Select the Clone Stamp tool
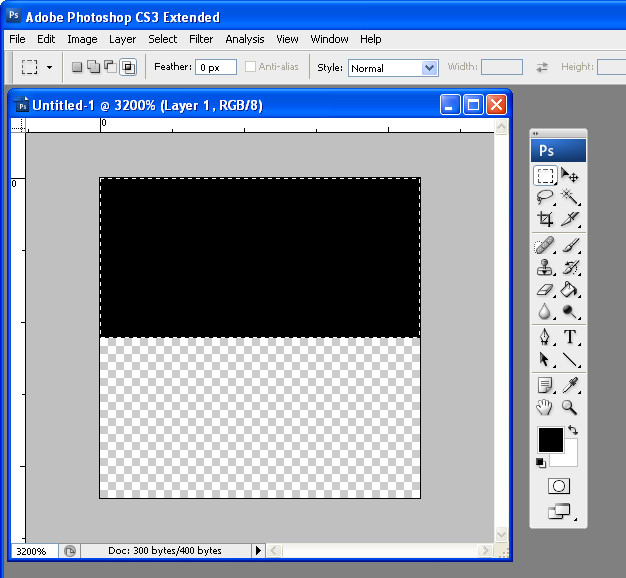The width and height of the screenshot is (626, 578). point(545,267)
